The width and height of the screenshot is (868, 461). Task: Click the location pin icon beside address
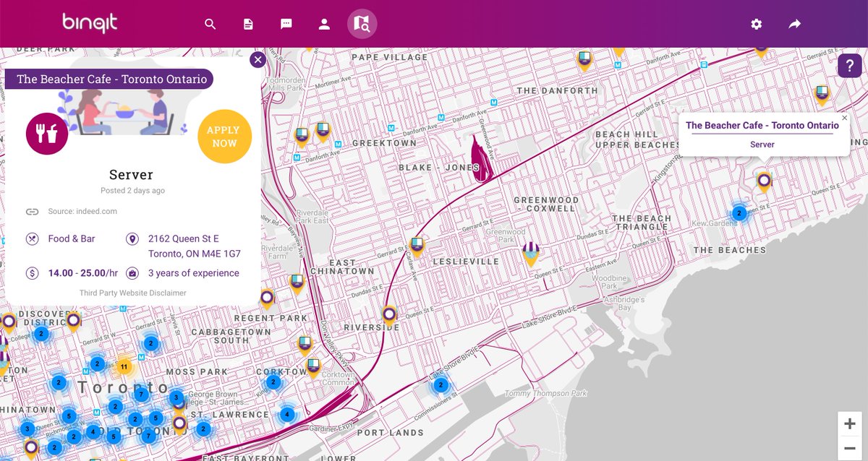pyautogui.click(x=132, y=239)
